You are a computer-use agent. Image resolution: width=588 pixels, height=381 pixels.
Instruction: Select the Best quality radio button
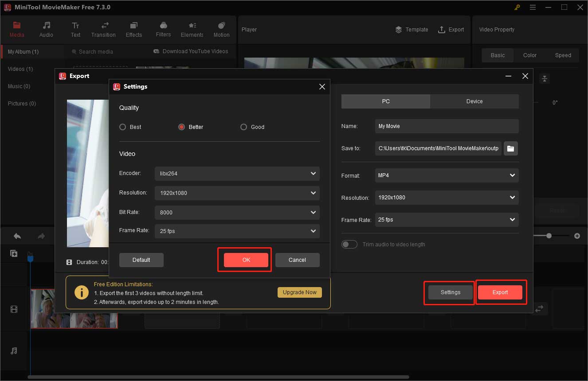tap(123, 127)
